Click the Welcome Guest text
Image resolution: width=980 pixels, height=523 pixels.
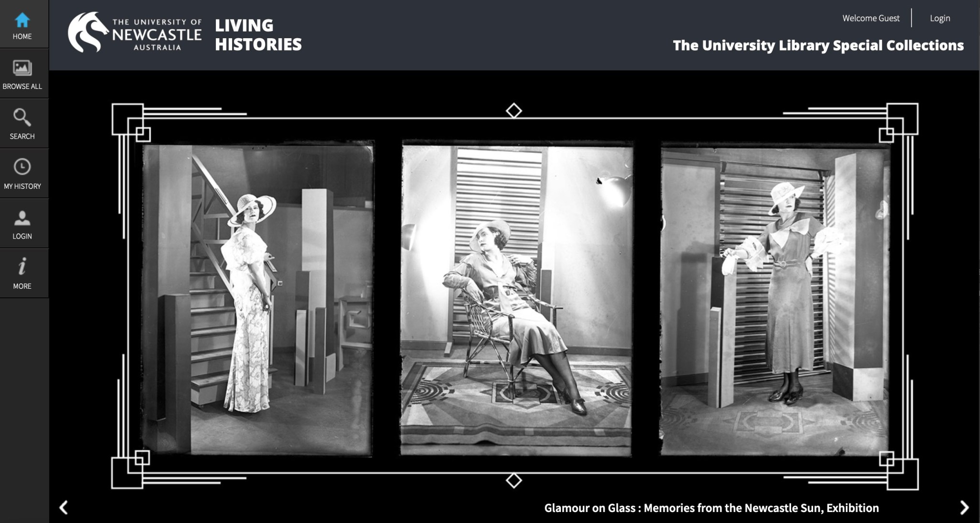click(870, 18)
